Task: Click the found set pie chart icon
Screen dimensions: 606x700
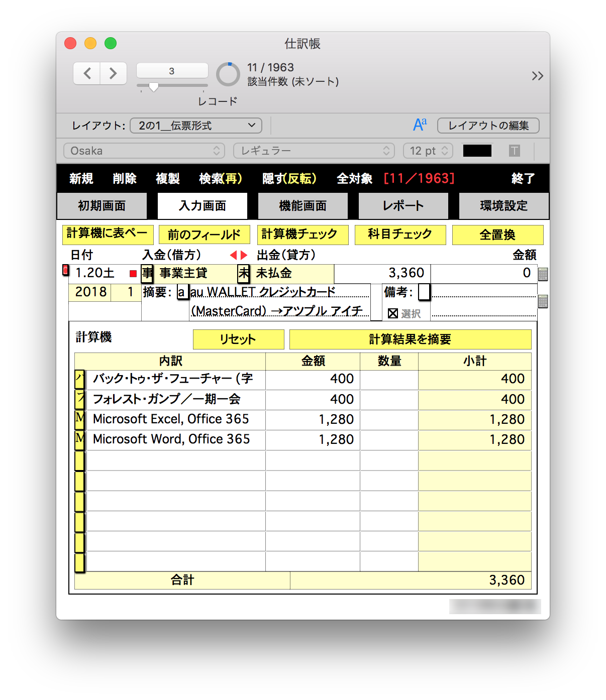Action: [x=228, y=74]
